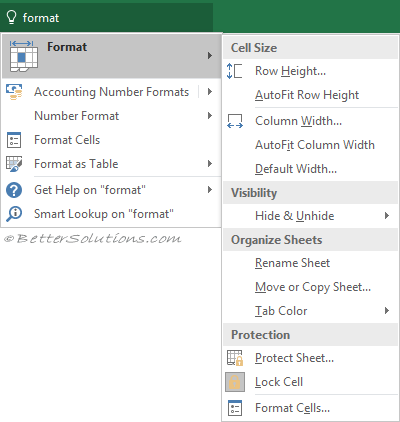
Task: Click the Row Height icon
Action: (234, 71)
